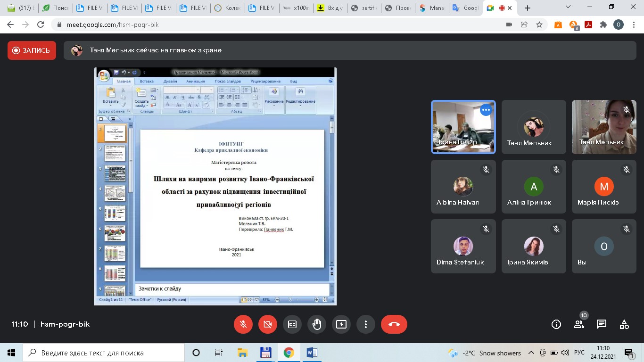Open the activities icon

(x=624, y=324)
